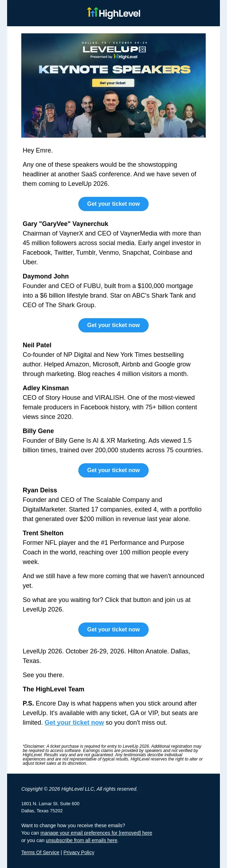The image size is (227, 868).
Task: Click the Gary "GaryVee" Vaynerchuk heading
Action: (x=65, y=224)
